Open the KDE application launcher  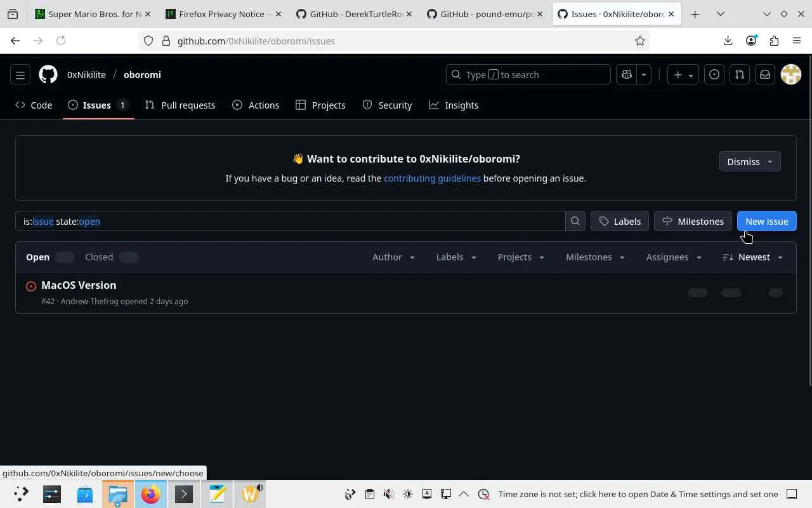[x=21, y=494]
